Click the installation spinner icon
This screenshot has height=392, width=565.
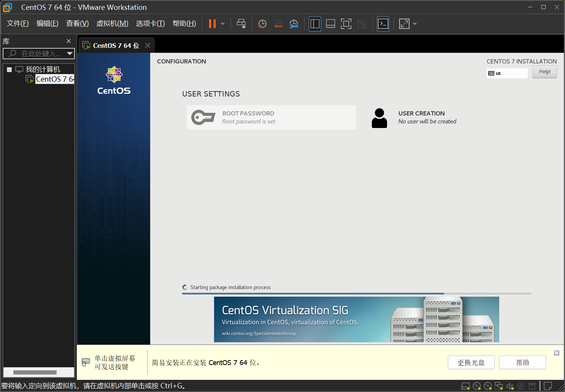pos(185,288)
